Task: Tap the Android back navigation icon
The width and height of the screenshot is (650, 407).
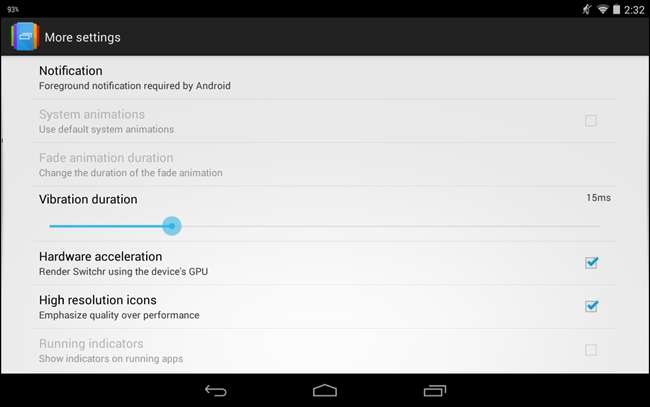Action: click(x=216, y=390)
